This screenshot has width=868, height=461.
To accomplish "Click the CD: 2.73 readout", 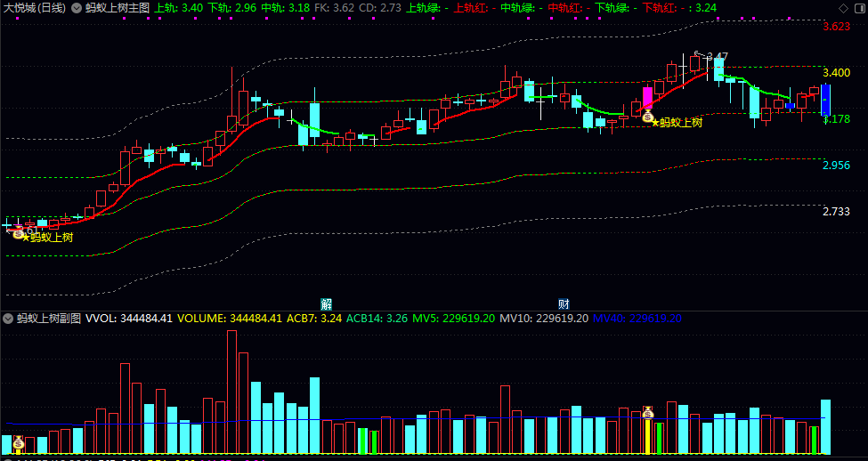I will pyautogui.click(x=380, y=8).
